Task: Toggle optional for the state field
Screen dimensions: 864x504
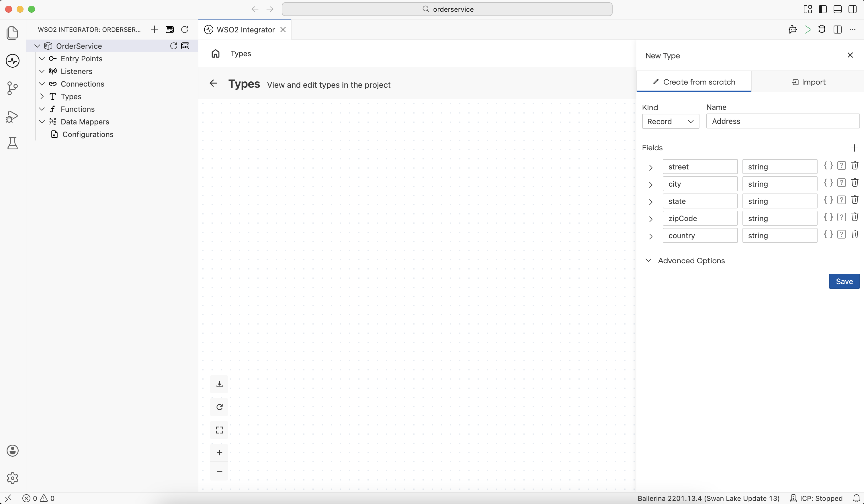Action: (841, 200)
